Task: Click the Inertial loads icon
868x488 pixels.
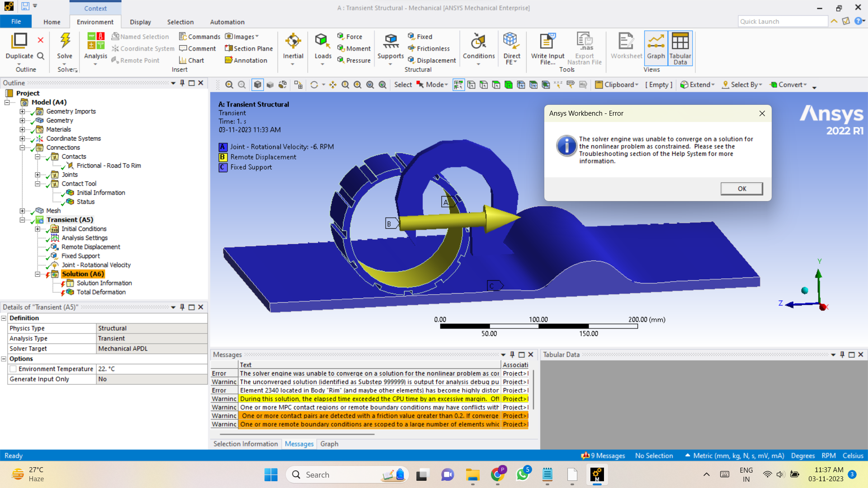Action: click(293, 41)
